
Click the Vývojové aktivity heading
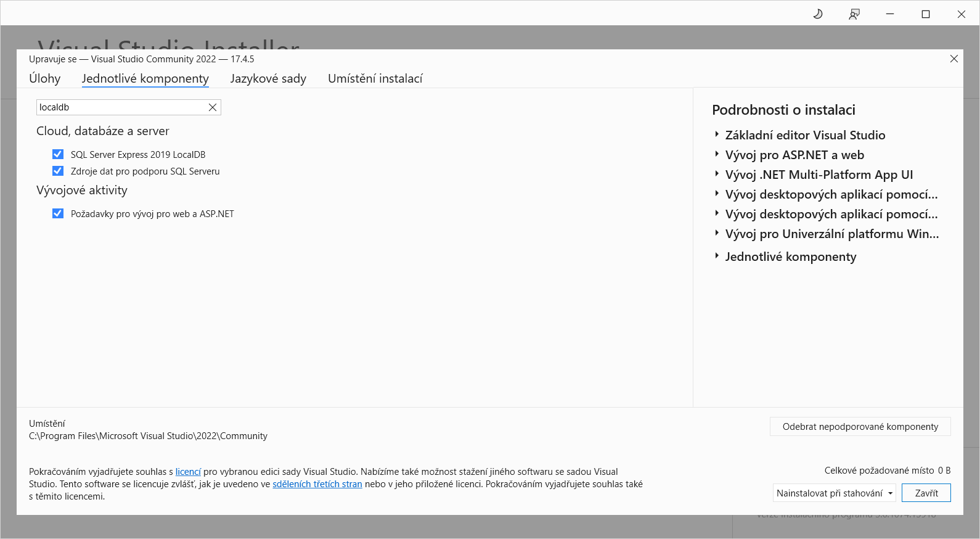82,190
